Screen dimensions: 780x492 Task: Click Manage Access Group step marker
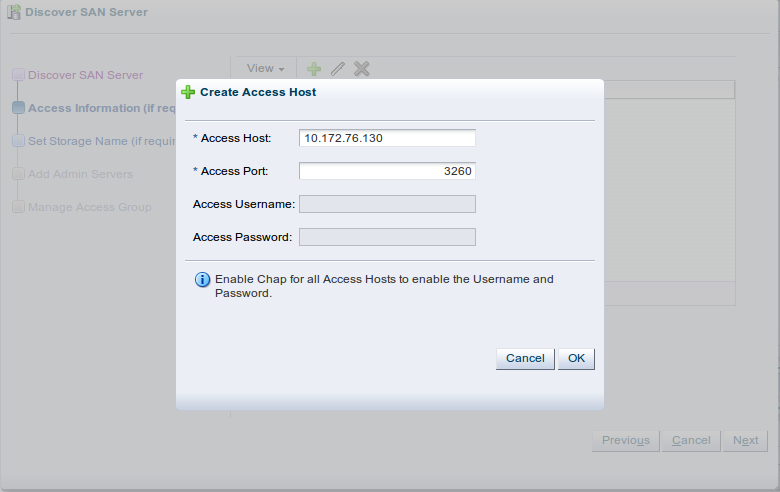click(18, 207)
